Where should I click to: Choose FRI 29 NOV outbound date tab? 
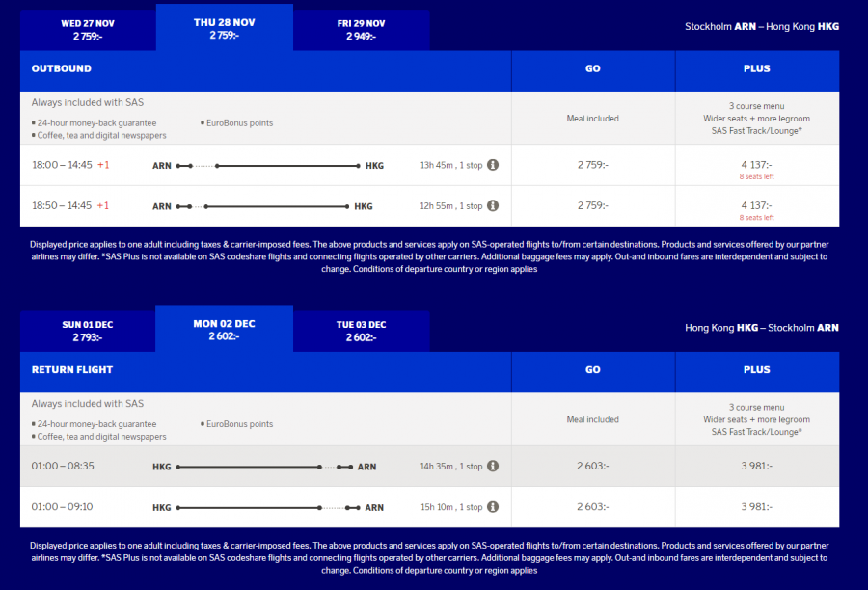[x=361, y=30]
